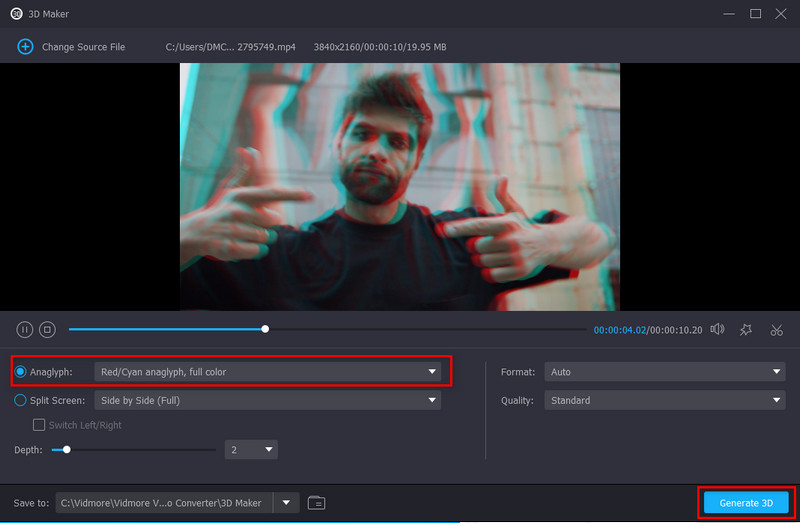Click the Depth slider handle
Image resolution: width=800 pixels, height=523 pixels.
67,450
